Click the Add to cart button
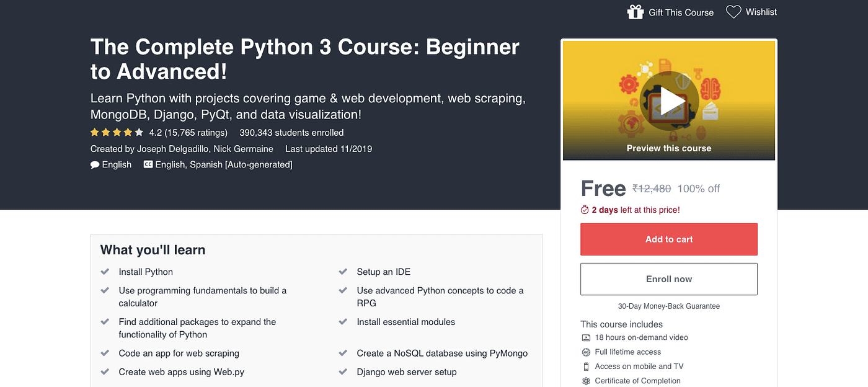The image size is (868, 387). click(x=668, y=239)
